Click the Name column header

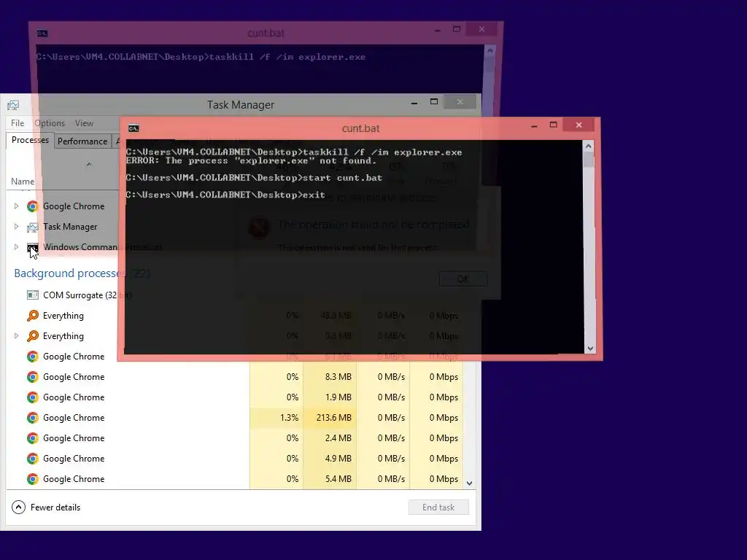click(23, 182)
